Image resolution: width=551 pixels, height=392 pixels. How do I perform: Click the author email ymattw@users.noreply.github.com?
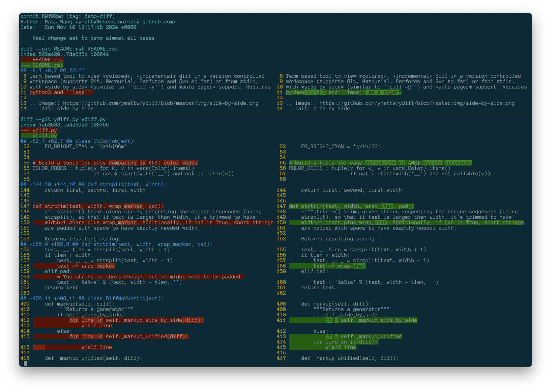(x=125, y=22)
